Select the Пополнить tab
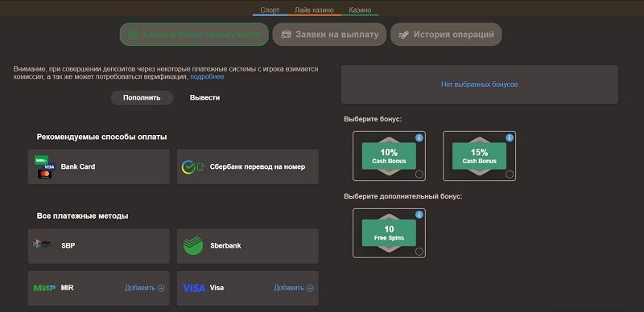The height and width of the screenshot is (312, 644). 142,98
